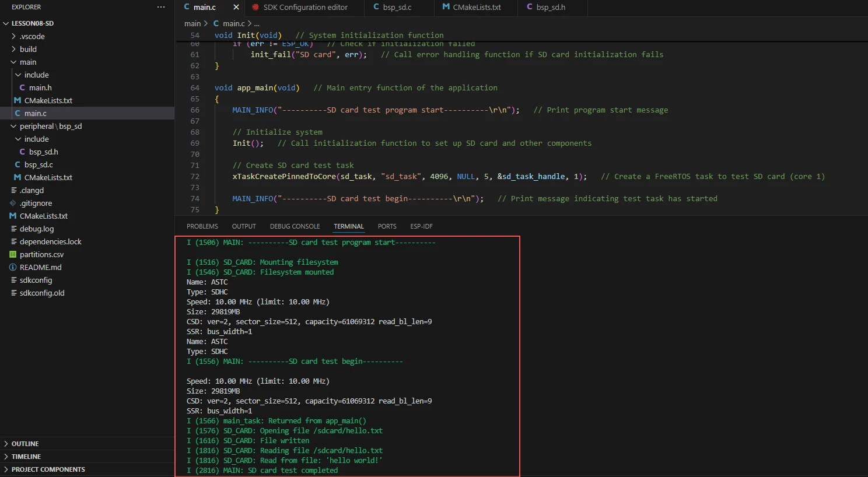Expand the OUTLINE section
868x477 pixels.
[x=6, y=444]
